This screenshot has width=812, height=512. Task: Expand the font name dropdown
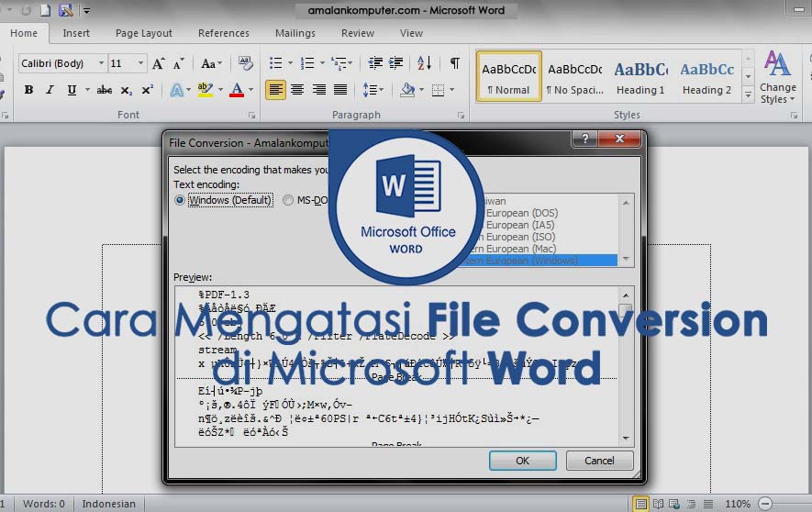(x=101, y=63)
